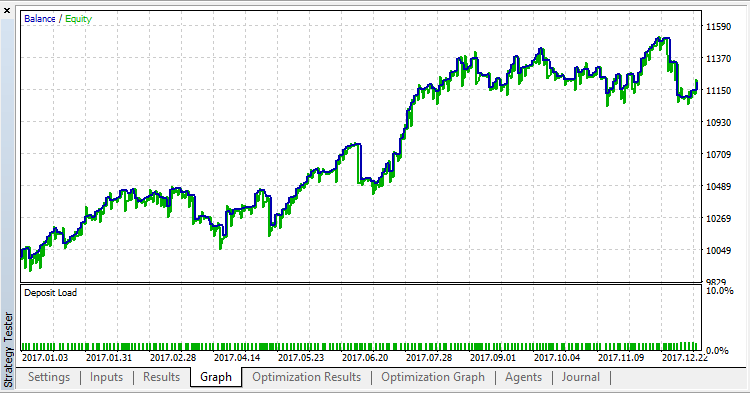Switch to the Inputs tab

pyautogui.click(x=106, y=377)
